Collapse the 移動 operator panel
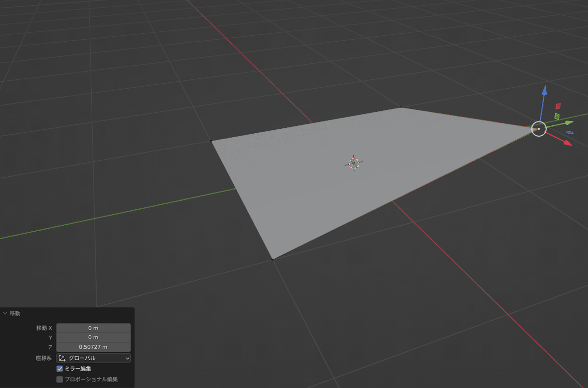The height and width of the screenshot is (388, 588). tap(5, 313)
